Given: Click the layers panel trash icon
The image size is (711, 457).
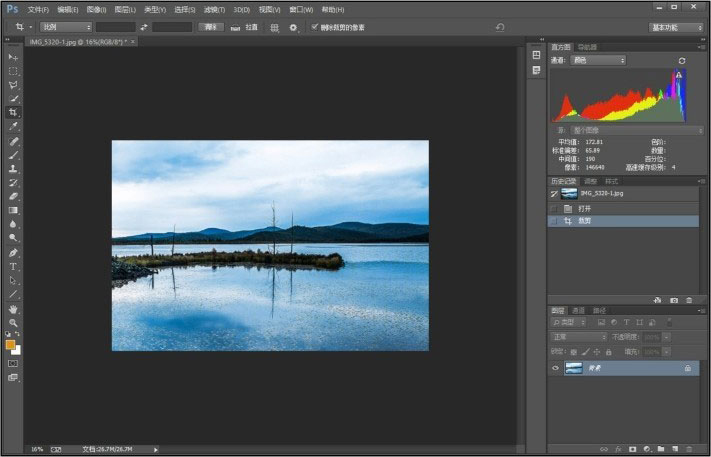Looking at the screenshot, I should [689, 449].
